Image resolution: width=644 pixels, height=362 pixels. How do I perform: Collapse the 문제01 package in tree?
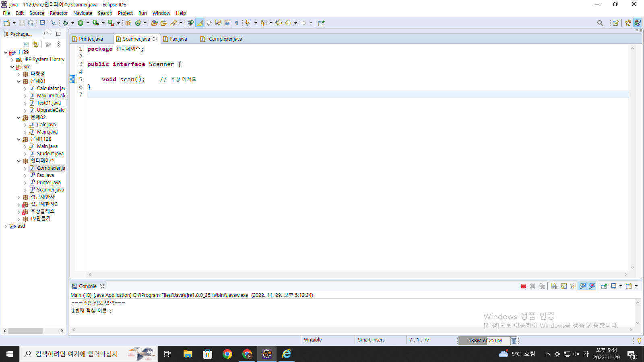pos(19,81)
